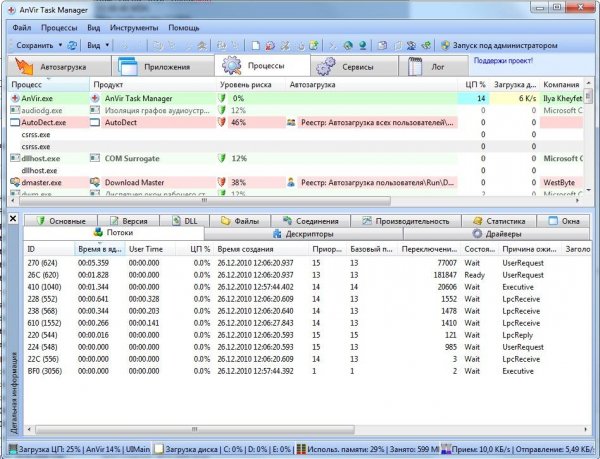
Task: Click the down arrow of the process list scrollbar
Action: (x=588, y=190)
